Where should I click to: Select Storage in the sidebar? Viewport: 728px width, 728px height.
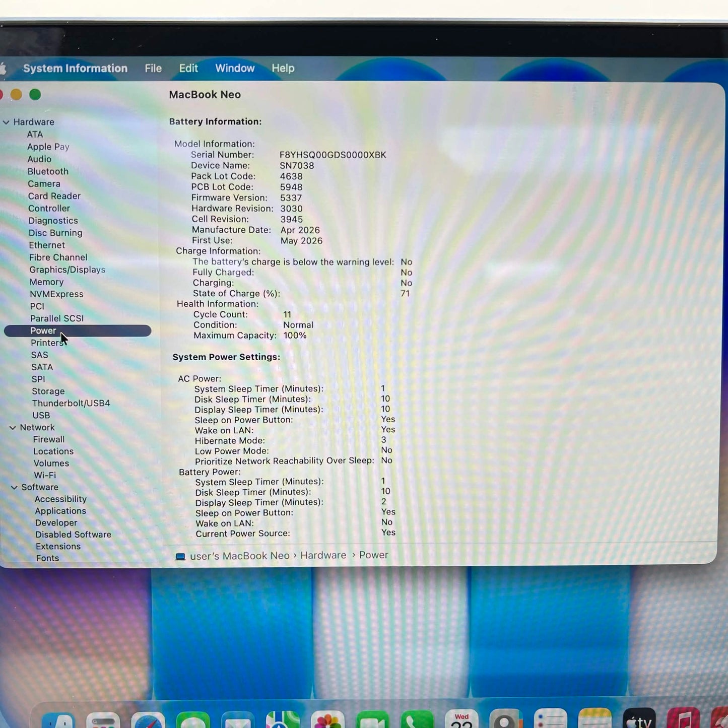tap(48, 391)
